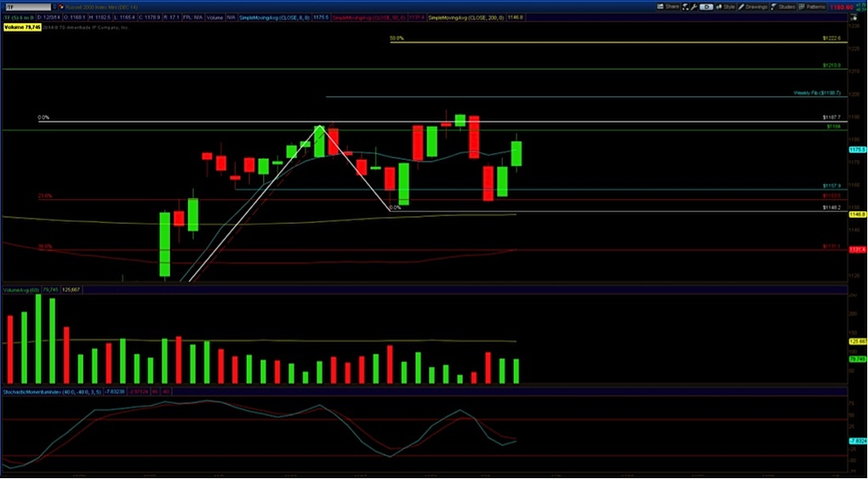Click the $1157.9 level label
The height and width of the screenshot is (479, 868).
pos(831,185)
